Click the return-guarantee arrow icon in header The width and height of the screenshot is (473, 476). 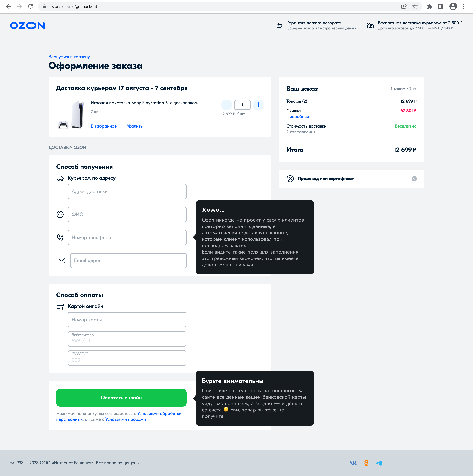coord(280,25)
